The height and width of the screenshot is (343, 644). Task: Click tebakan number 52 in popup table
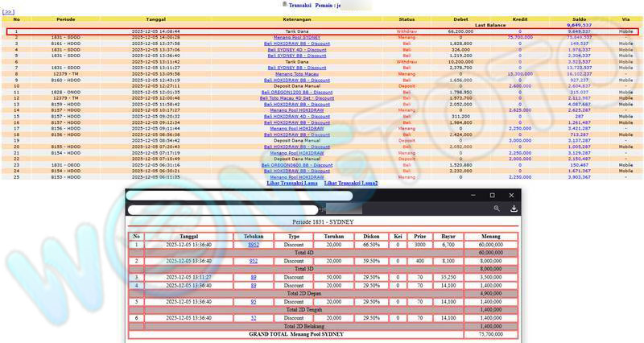point(254,318)
